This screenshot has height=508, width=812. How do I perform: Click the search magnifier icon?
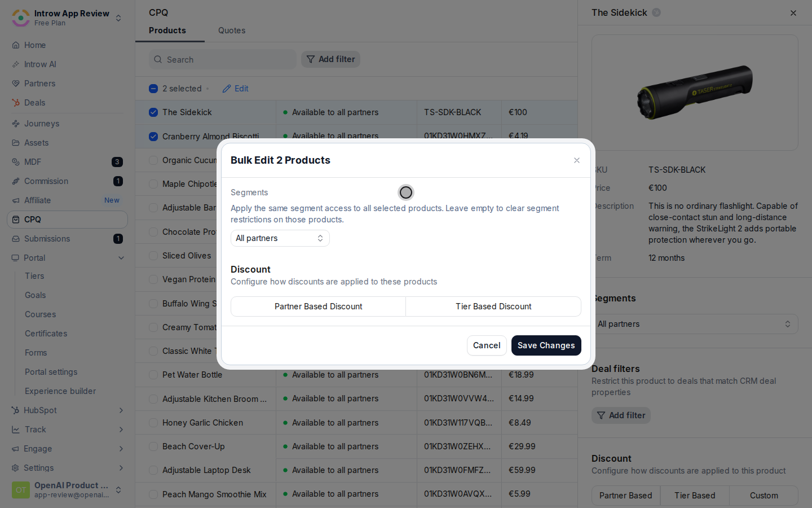(157, 59)
